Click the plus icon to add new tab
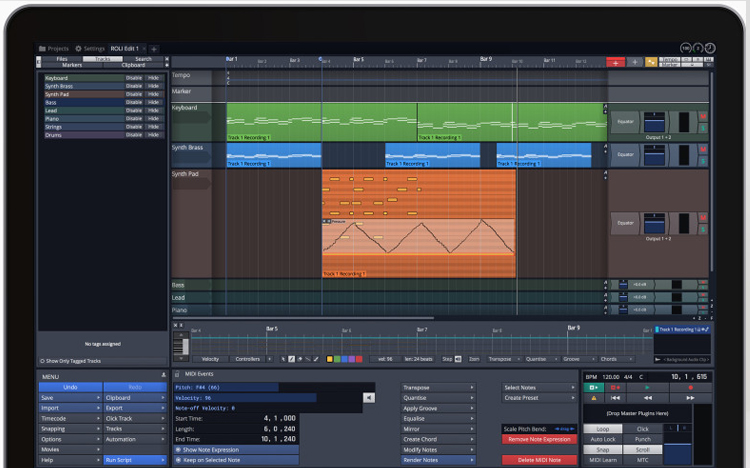This screenshot has height=468, width=750. 154,48
